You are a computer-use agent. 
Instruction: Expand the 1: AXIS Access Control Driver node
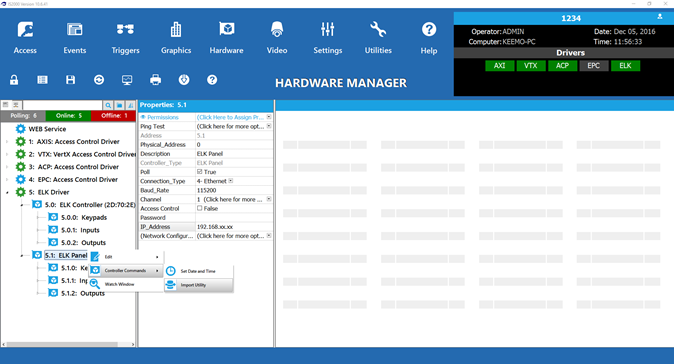point(7,141)
